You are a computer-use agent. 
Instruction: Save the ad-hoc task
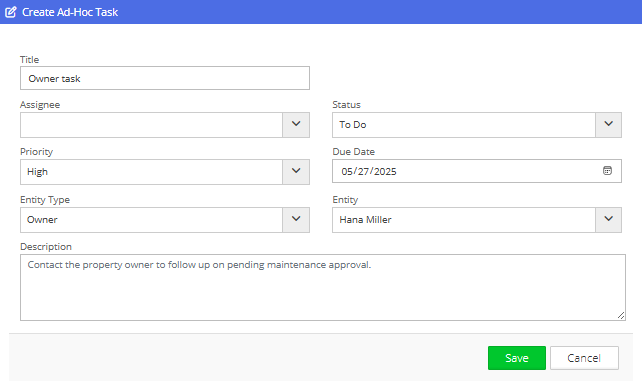[x=517, y=358]
